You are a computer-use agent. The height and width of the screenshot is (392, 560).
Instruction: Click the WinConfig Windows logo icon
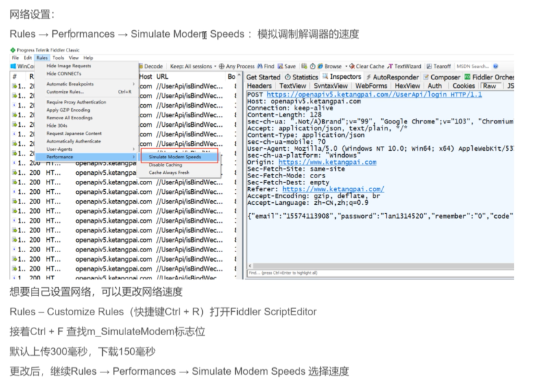[13, 66]
